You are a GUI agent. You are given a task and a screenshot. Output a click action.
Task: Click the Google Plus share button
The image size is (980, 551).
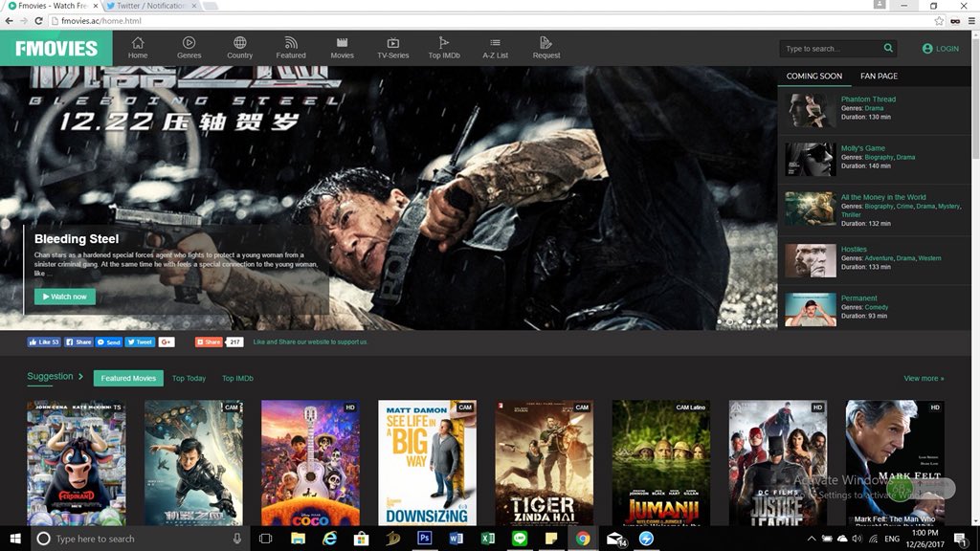click(167, 342)
